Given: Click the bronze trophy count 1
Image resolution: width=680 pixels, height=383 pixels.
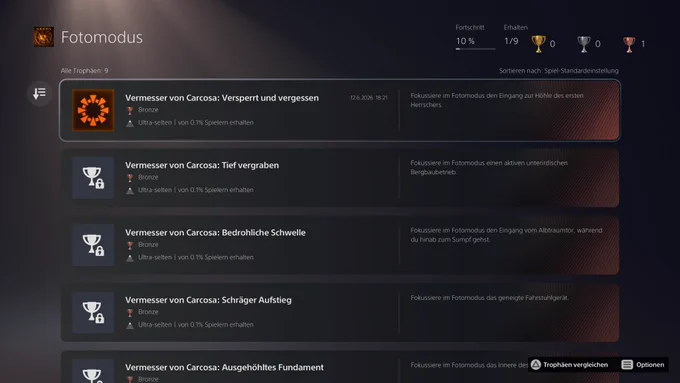Looking at the screenshot, I should click(643, 44).
